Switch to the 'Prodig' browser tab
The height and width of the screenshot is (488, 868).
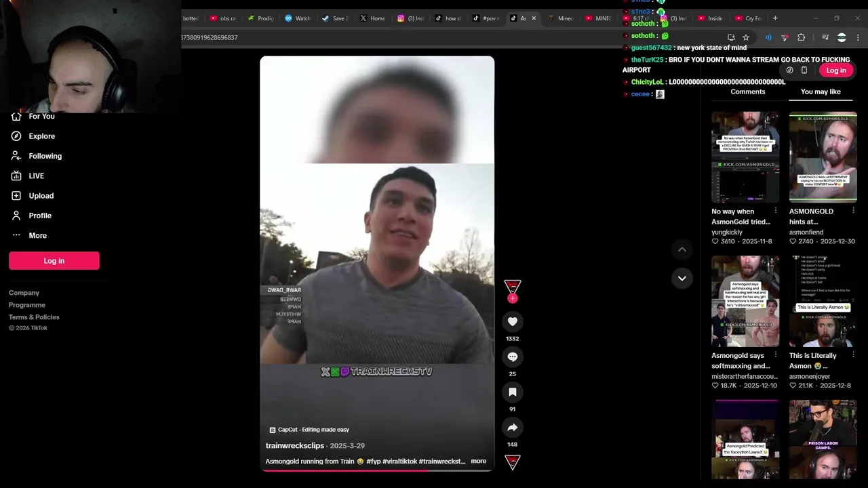(x=260, y=18)
